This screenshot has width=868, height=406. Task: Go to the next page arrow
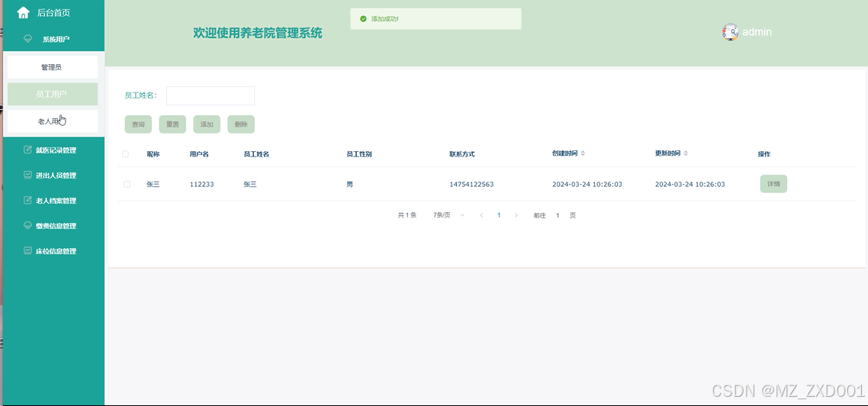coord(516,215)
